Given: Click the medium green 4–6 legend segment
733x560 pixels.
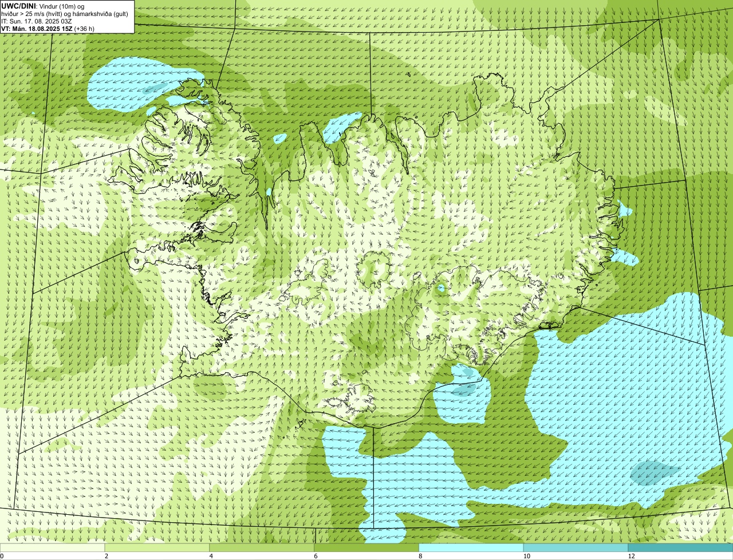Looking at the screenshot, I should click(262, 547).
